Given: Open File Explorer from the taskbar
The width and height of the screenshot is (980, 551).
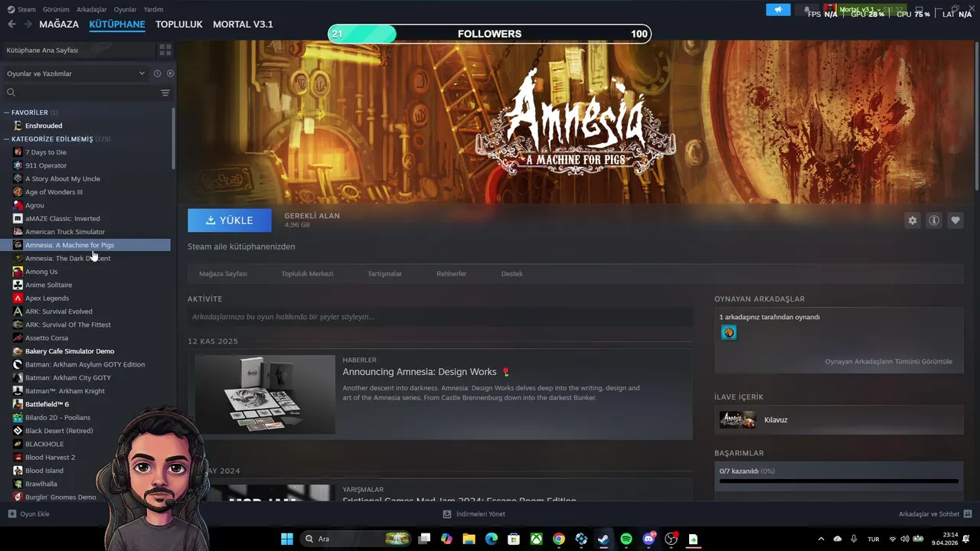Looking at the screenshot, I should 469,539.
